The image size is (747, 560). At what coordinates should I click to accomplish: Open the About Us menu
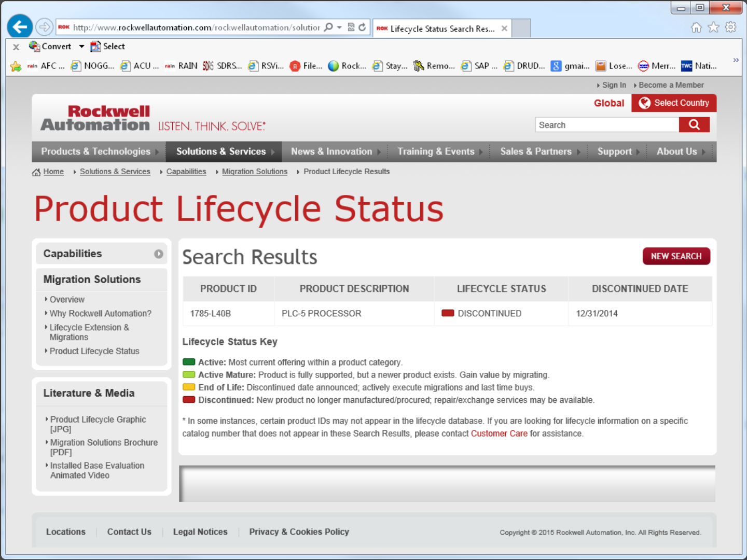[680, 151]
